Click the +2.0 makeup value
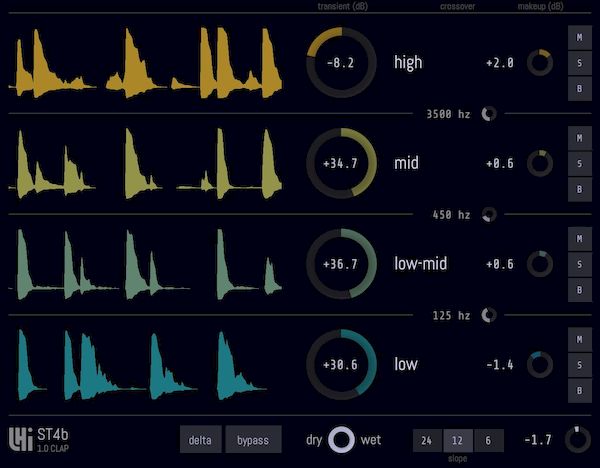 (x=500, y=63)
